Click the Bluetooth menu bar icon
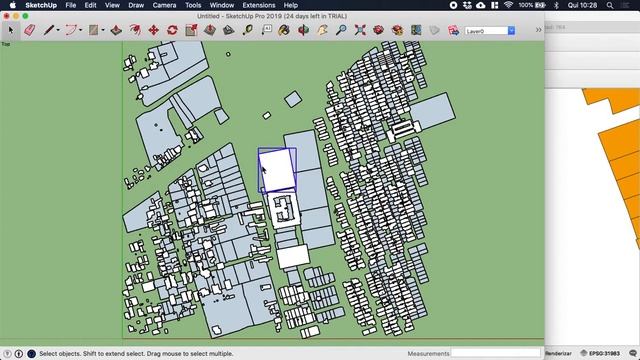The height and width of the screenshot is (360, 640). coord(556,5)
